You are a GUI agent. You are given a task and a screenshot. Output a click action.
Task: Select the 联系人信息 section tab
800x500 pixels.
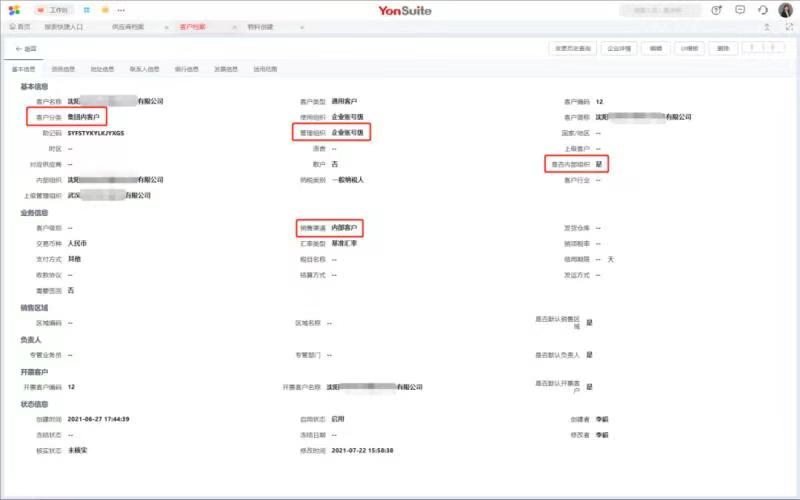pyautogui.click(x=144, y=69)
